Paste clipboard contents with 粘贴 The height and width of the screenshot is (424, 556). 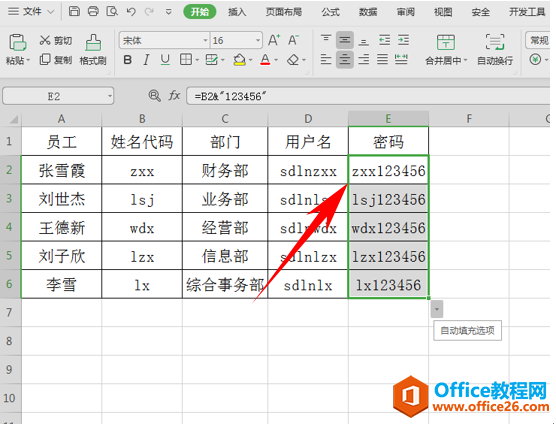pyautogui.click(x=17, y=49)
